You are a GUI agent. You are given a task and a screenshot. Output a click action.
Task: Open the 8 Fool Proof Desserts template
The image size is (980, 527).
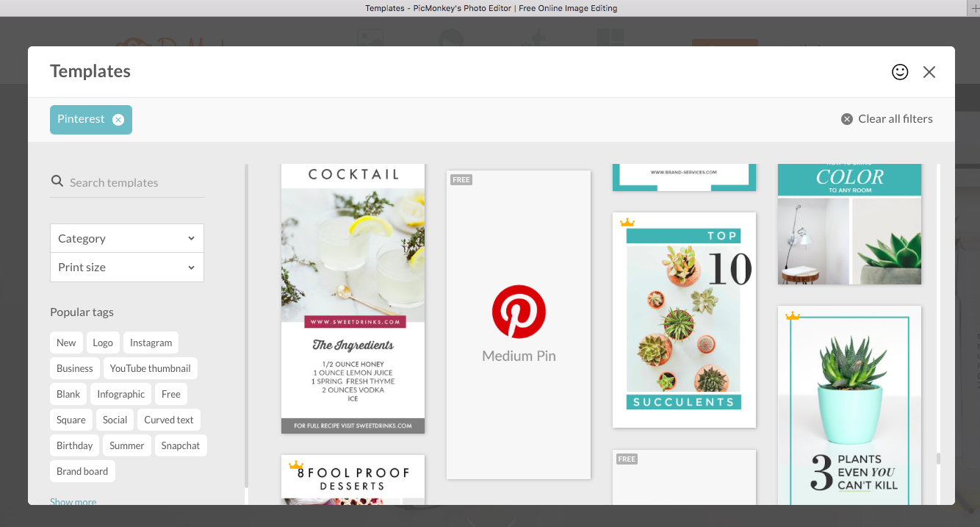353,480
